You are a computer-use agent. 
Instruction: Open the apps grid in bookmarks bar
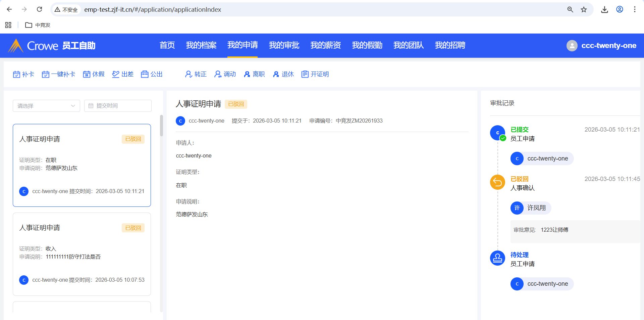(8, 25)
